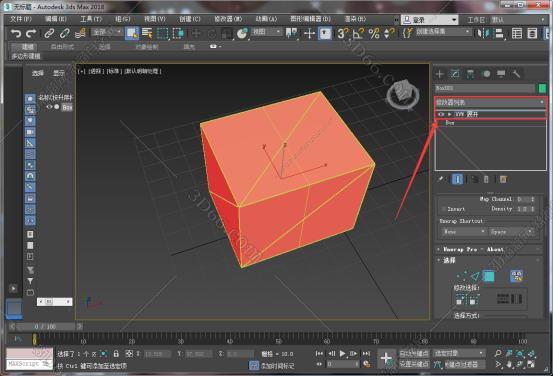Image resolution: width=553 pixels, height=376 pixels.
Task: Select Edge sub-object mode triangle icon
Action: 475,276
